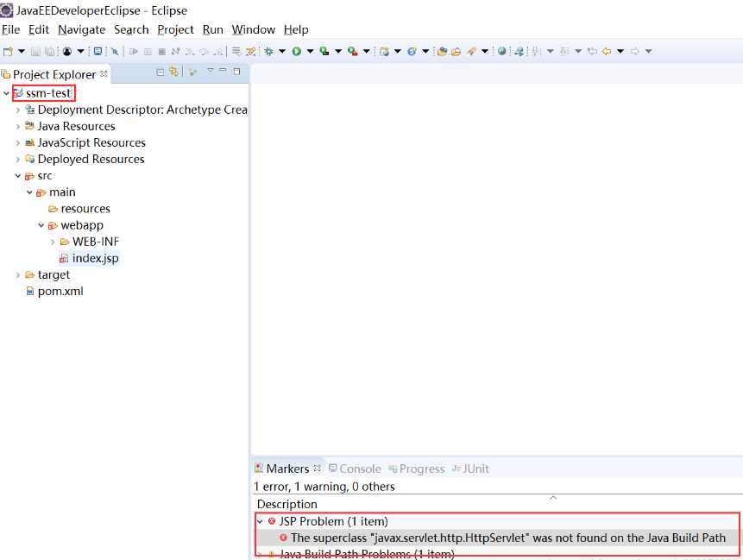Click the Open Type package icon
This screenshot has width=743, height=560.
pos(442,51)
